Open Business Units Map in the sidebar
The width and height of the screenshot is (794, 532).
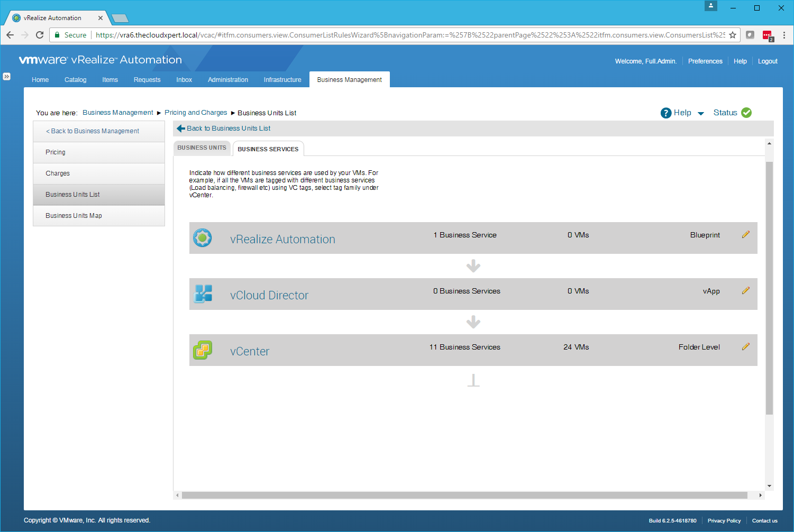tap(74, 216)
